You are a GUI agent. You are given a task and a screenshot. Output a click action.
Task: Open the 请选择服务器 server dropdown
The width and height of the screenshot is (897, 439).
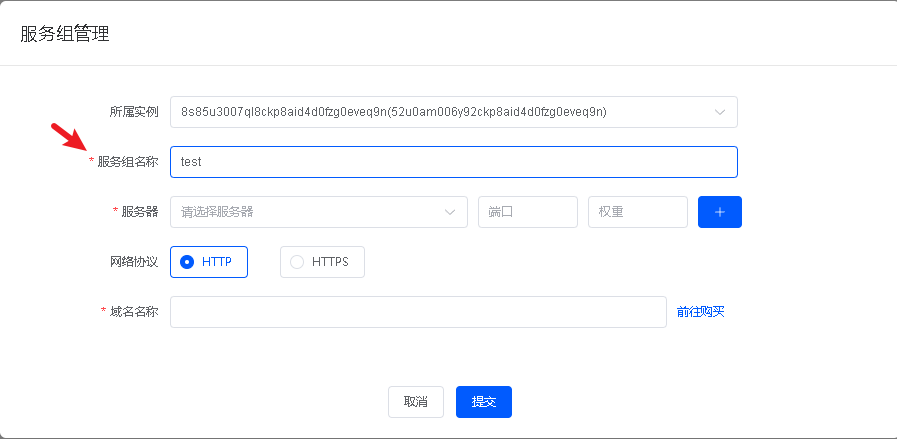pyautogui.click(x=310, y=212)
